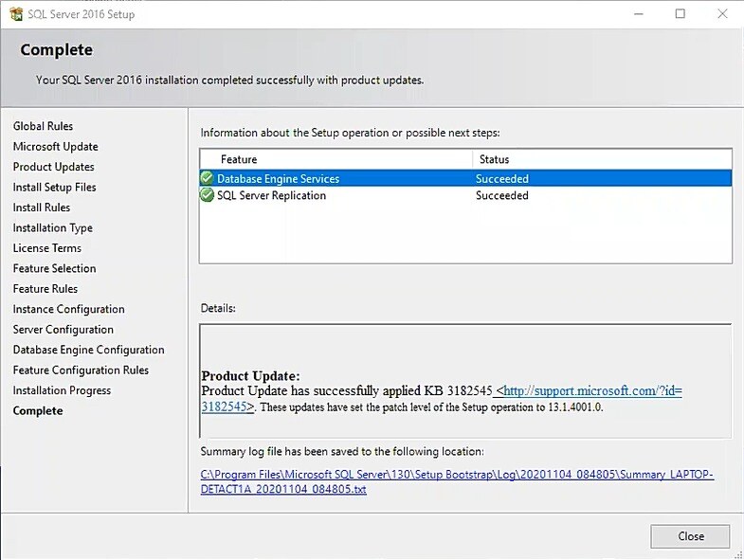Screen dimensions: 744x560
Task: Select the Microsoft Update step in sidebar
Action: 56,147
